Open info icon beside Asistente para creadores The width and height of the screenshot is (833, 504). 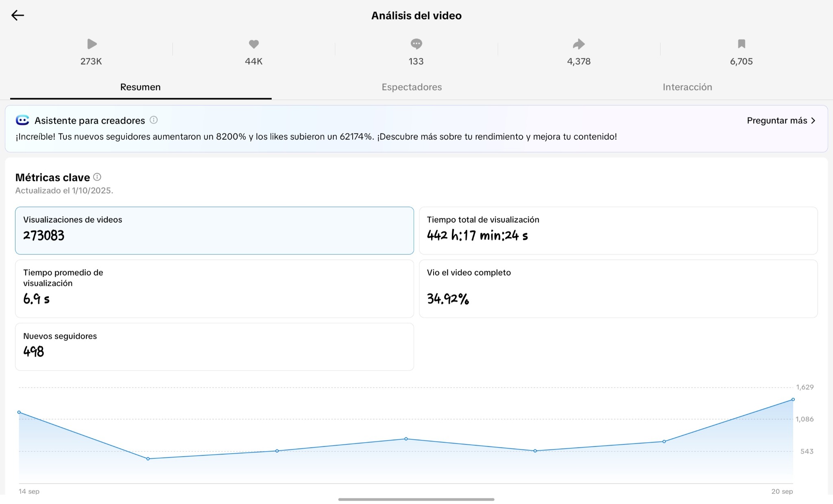pos(154,120)
